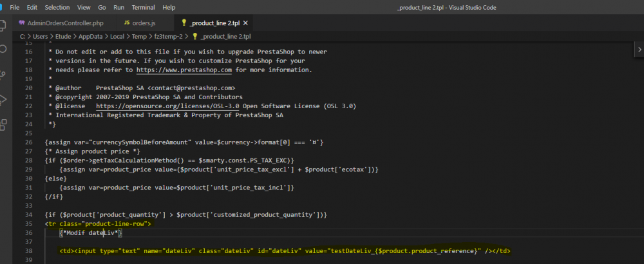Open the Terminal menu
The width and height of the screenshot is (644, 264).
pyautogui.click(x=144, y=7)
